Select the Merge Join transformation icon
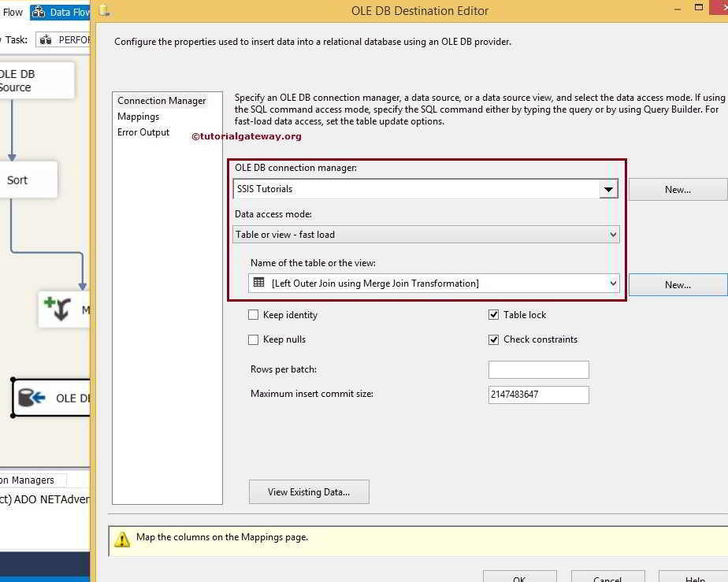728x582 pixels. [x=61, y=309]
